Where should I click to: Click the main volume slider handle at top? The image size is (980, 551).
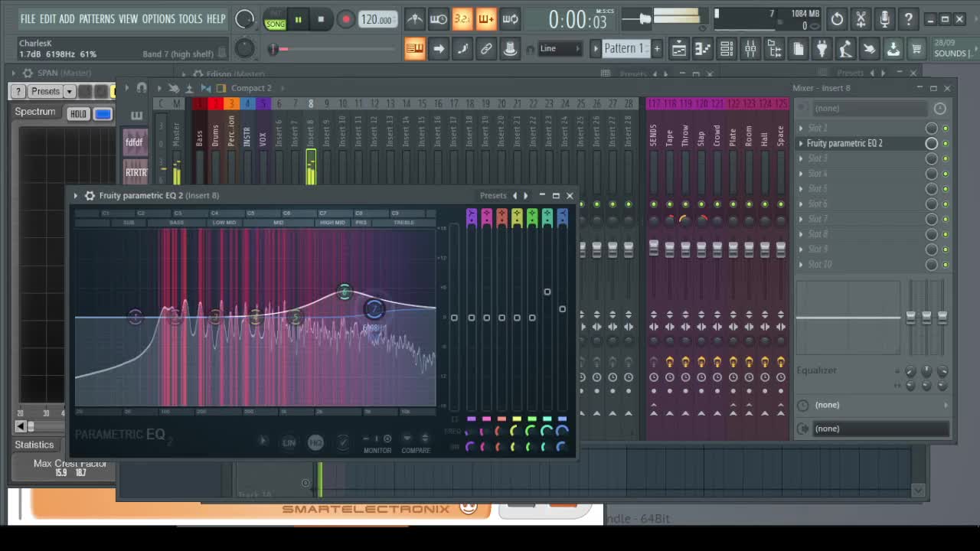645,18
